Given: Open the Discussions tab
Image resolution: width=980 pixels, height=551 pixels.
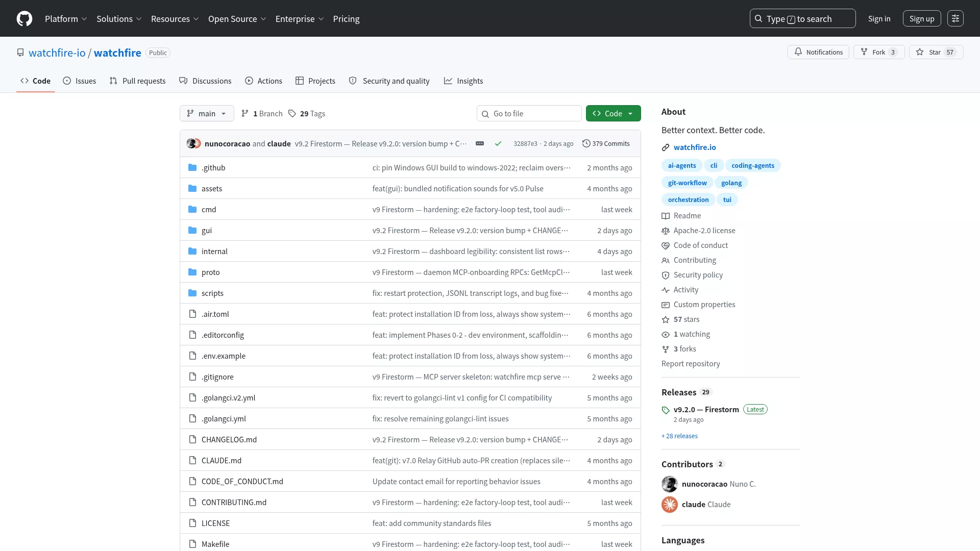Looking at the screenshot, I should [205, 81].
